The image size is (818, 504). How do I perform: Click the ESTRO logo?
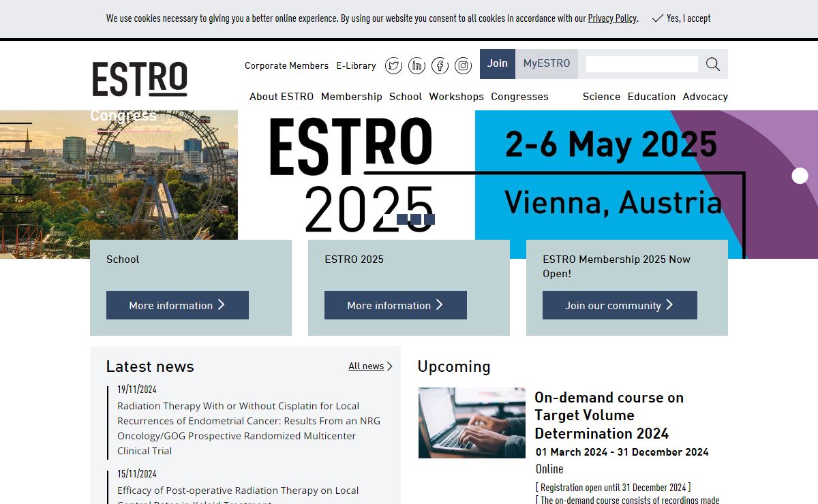click(140, 79)
